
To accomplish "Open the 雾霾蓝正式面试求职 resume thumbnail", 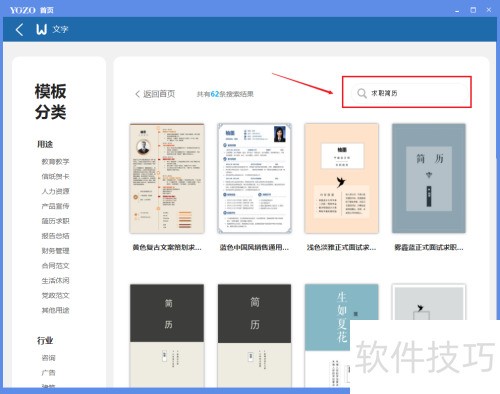I will pos(429,178).
